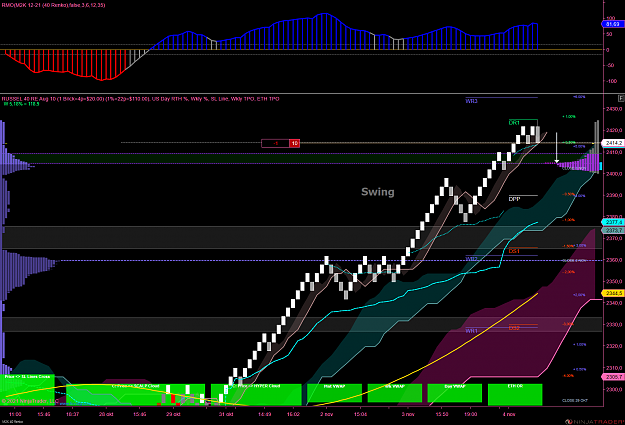Click the RUSSEL 40 RE chart title label
This screenshot has height=425, width=625.
(140, 98)
